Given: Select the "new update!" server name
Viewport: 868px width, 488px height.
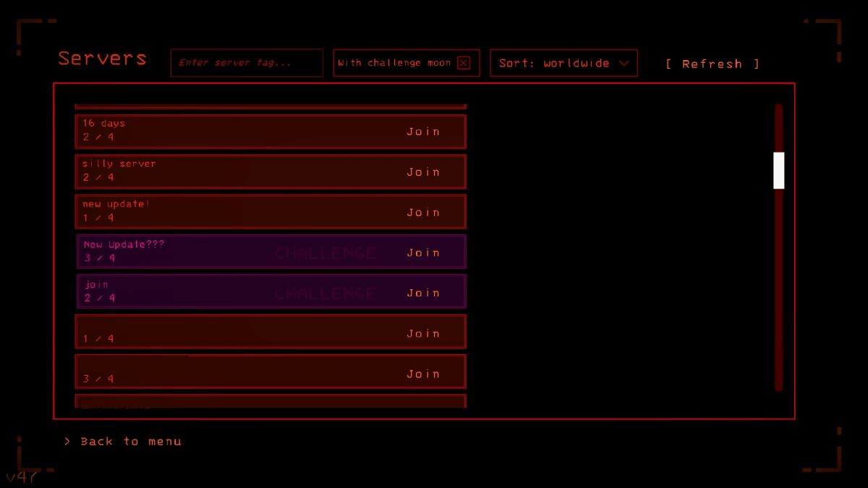Looking at the screenshot, I should pyautogui.click(x=116, y=204).
